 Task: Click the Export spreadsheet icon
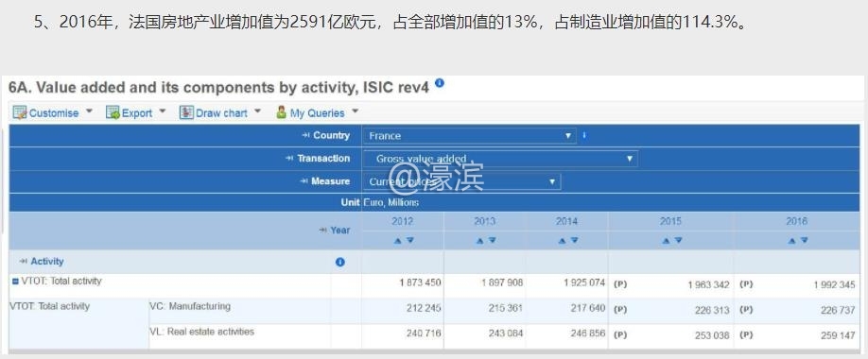[113, 112]
